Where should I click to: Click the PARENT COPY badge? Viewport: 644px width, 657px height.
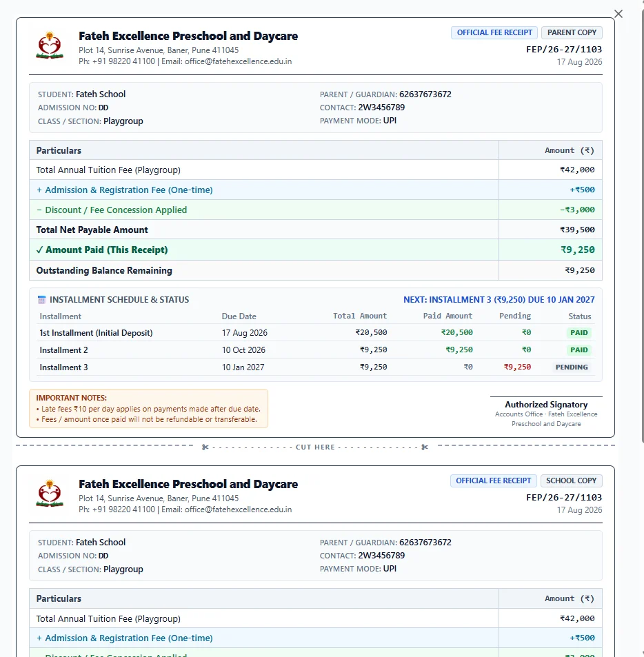[572, 32]
